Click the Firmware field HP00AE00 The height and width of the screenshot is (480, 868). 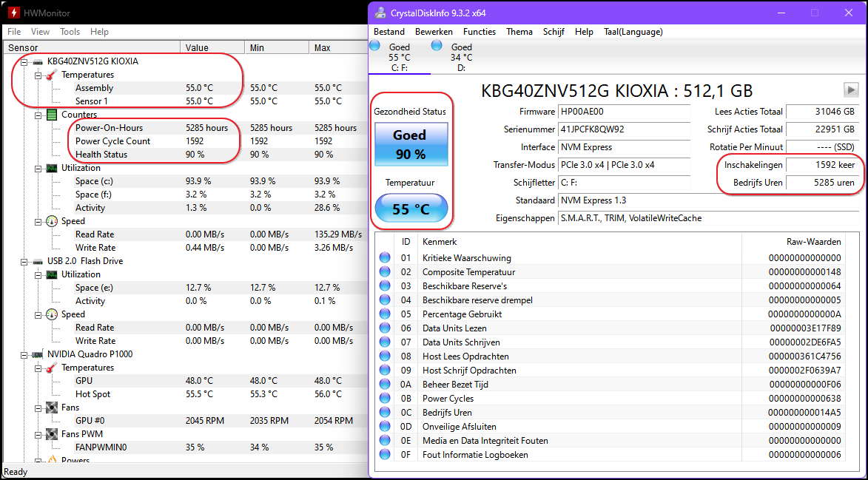(x=624, y=112)
